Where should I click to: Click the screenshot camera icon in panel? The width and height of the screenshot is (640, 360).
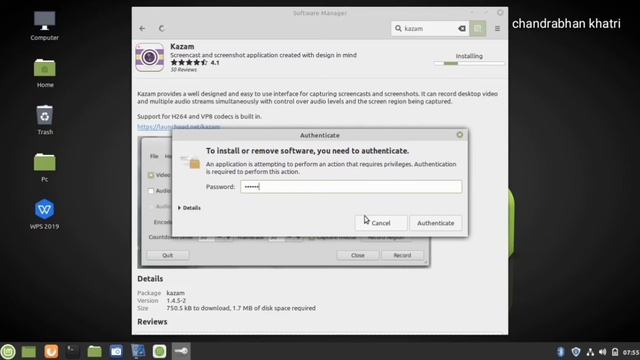116,351
